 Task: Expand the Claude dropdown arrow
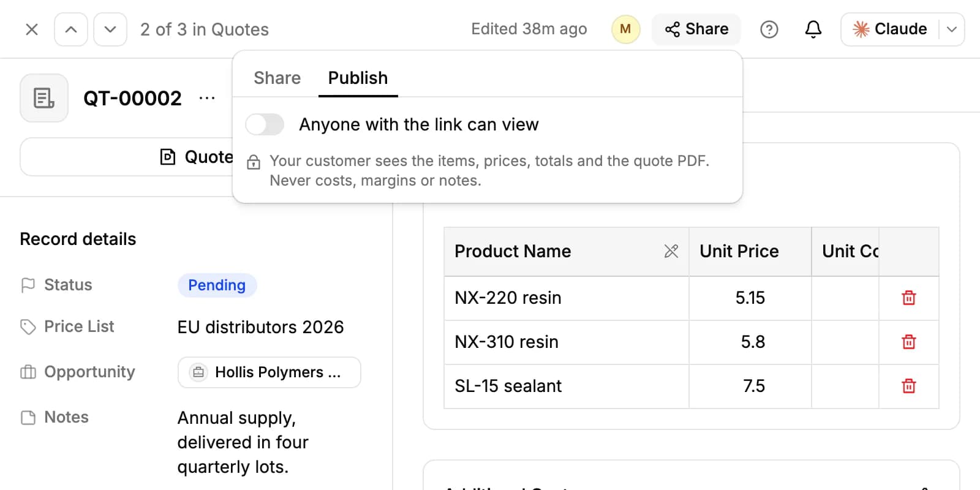point(952,29)
